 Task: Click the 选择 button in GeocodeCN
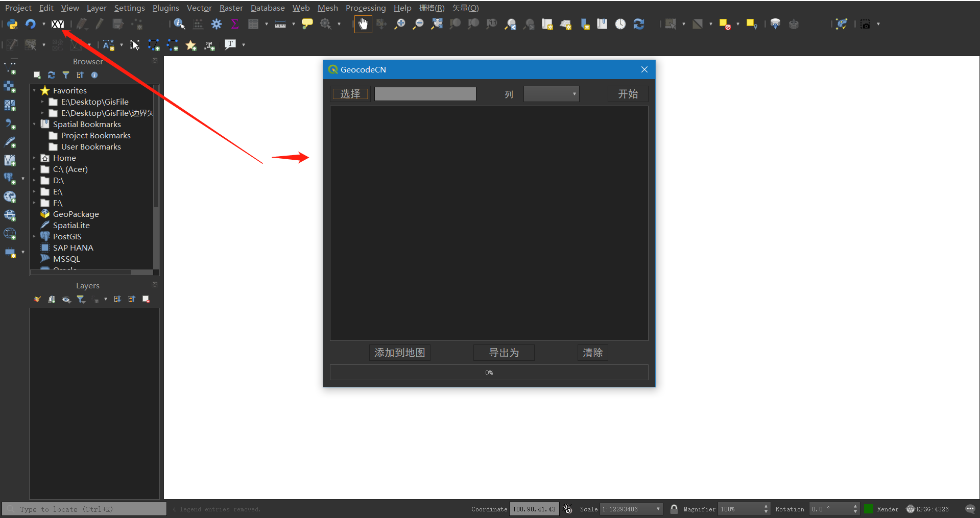(349, 94)
